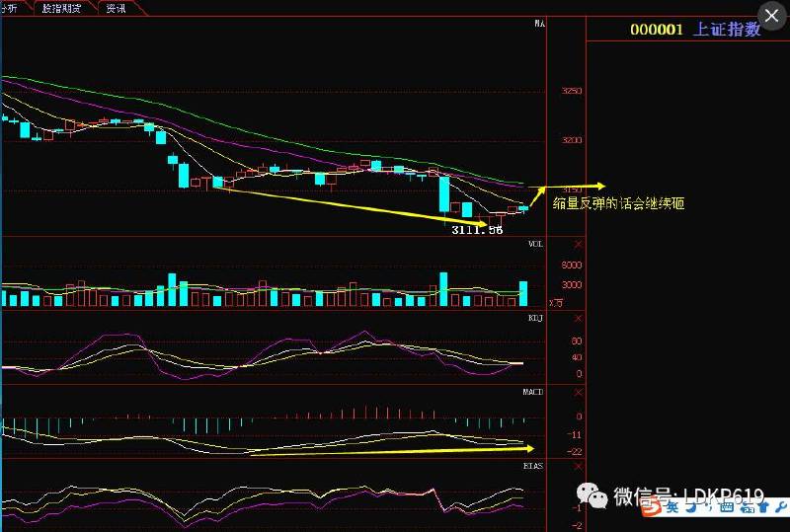Screen dimensions: 790x532
Task: Click the 缩量反弹的话会继续砸 annotation text
Action: [619, 204]
